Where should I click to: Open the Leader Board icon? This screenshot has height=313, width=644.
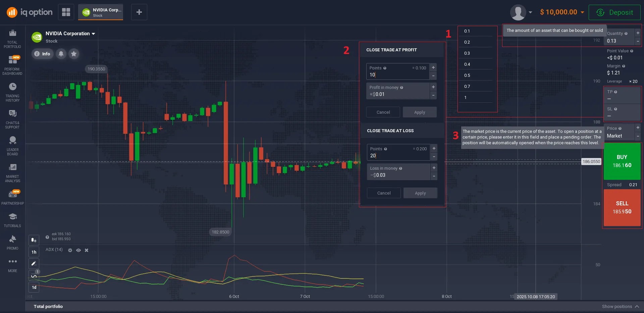12,146
